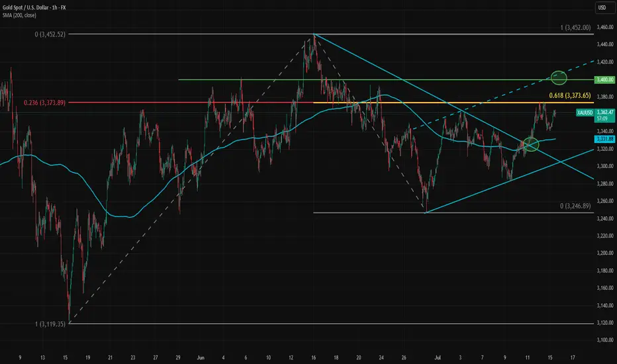Click the 3,120.00 price axis value
Viewport: 617px width, 364px height.
[605, 323]
